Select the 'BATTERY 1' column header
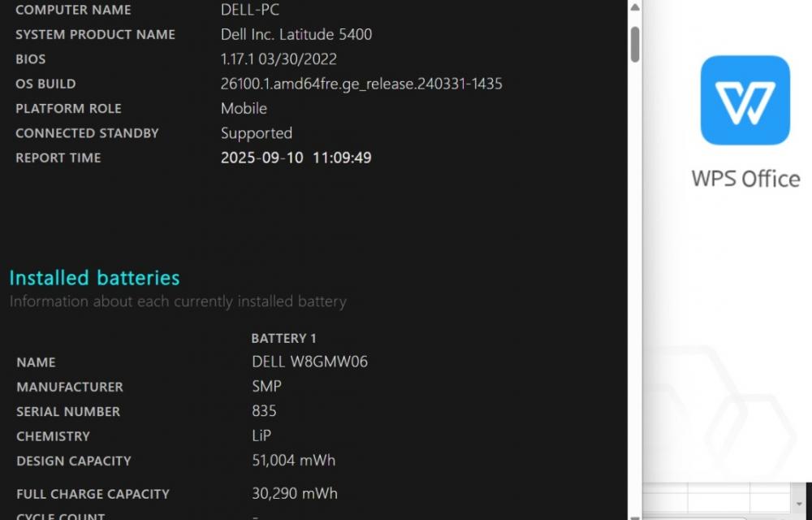The width and height of the screenshot is (812, 520). 283,338
